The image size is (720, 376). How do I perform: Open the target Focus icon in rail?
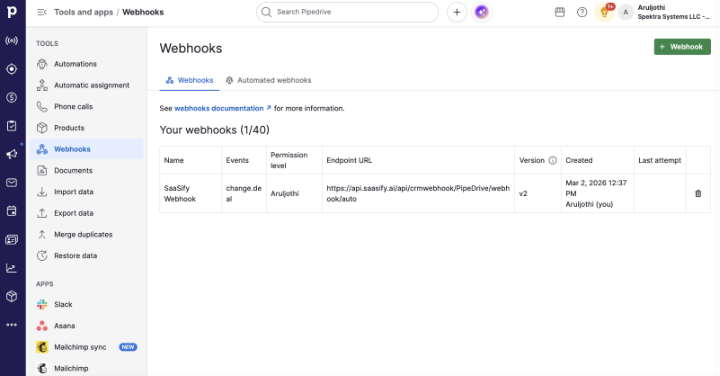click(x=12, y=69)
